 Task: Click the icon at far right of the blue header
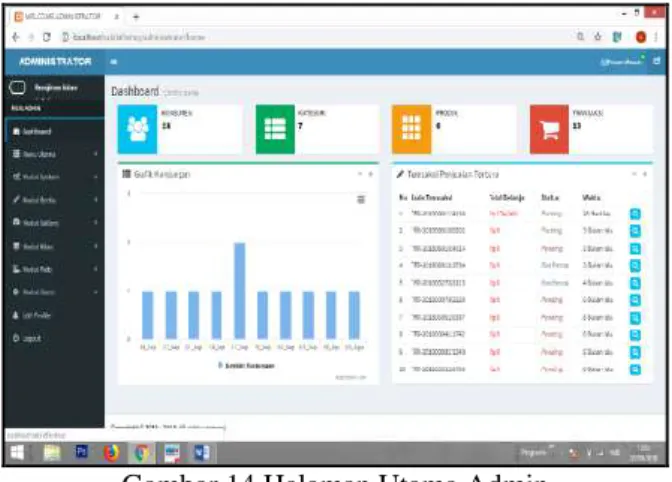[656, 61]
